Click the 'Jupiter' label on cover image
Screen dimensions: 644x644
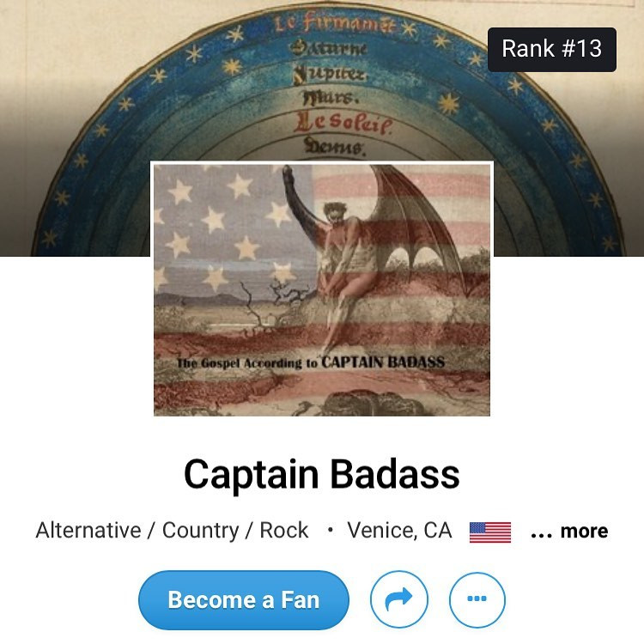click(x=330, y=75)
